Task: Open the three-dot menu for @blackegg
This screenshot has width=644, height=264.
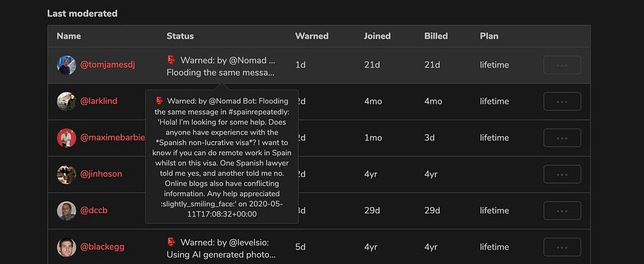Action: (562, 247)
